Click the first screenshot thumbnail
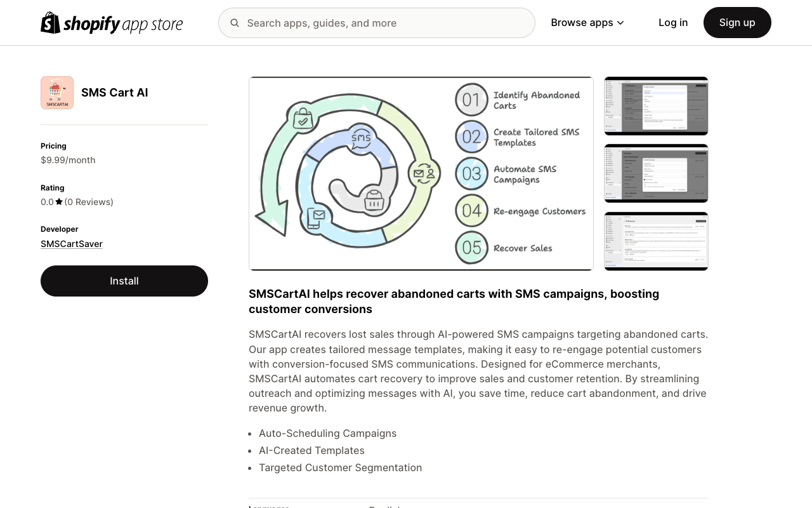This screenshot has width=812, height=508. [656, 105]
